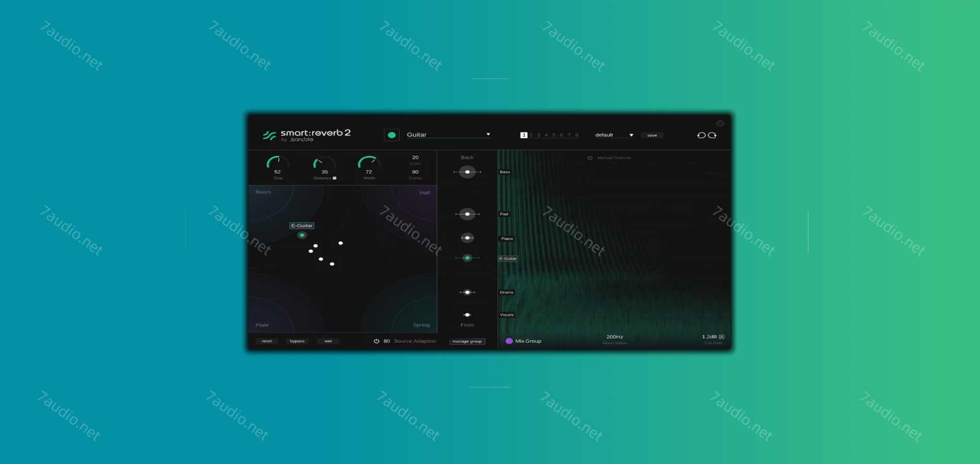Select the Vocals track label
The height and width of the screenshot is (464, 980).
point(507,314)
